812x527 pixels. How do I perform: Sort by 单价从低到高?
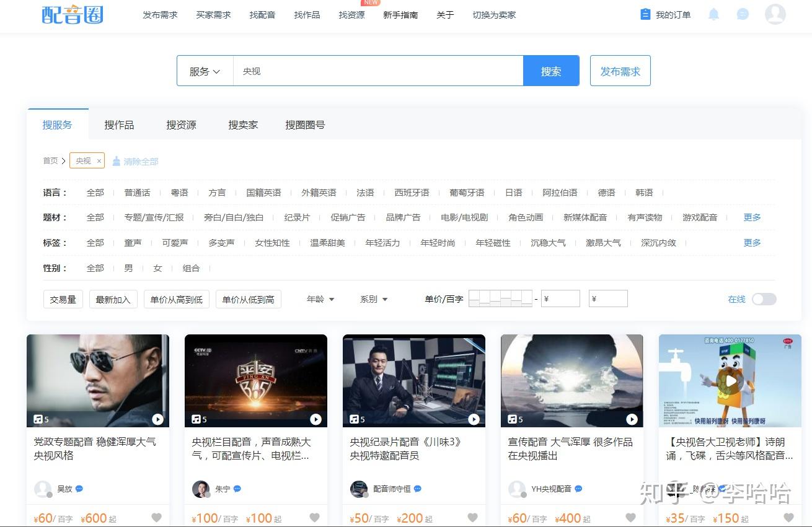tap(249, 299)
